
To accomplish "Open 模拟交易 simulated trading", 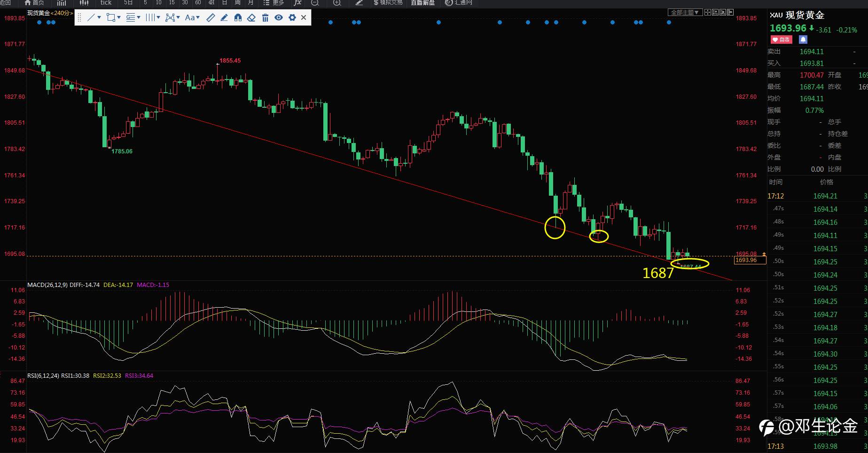I will pyautogui.click(x=388, y=2).
